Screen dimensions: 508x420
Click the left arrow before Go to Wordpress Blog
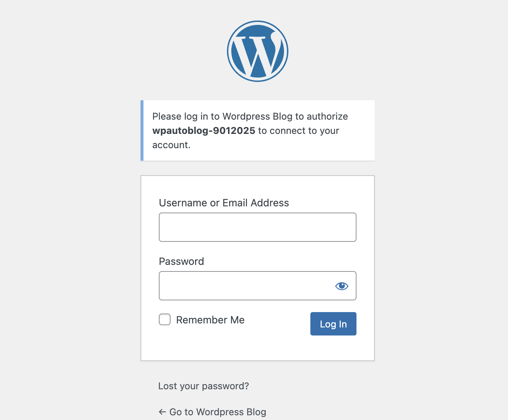pos(162,412)
